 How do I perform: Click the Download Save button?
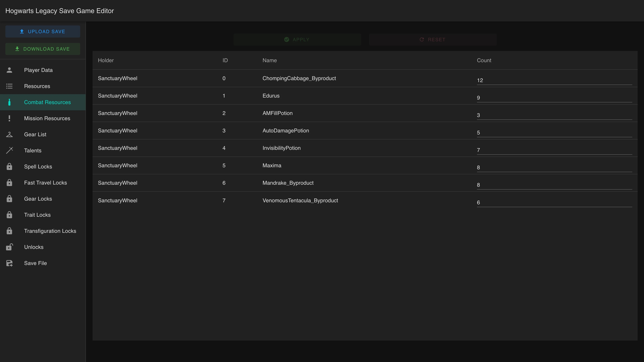point(43,49)
